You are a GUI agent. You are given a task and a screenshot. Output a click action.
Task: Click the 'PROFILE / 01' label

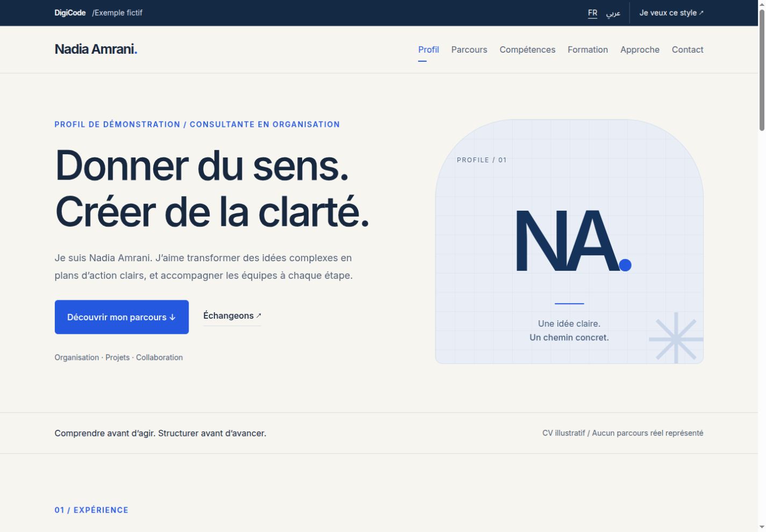point(482,160)
